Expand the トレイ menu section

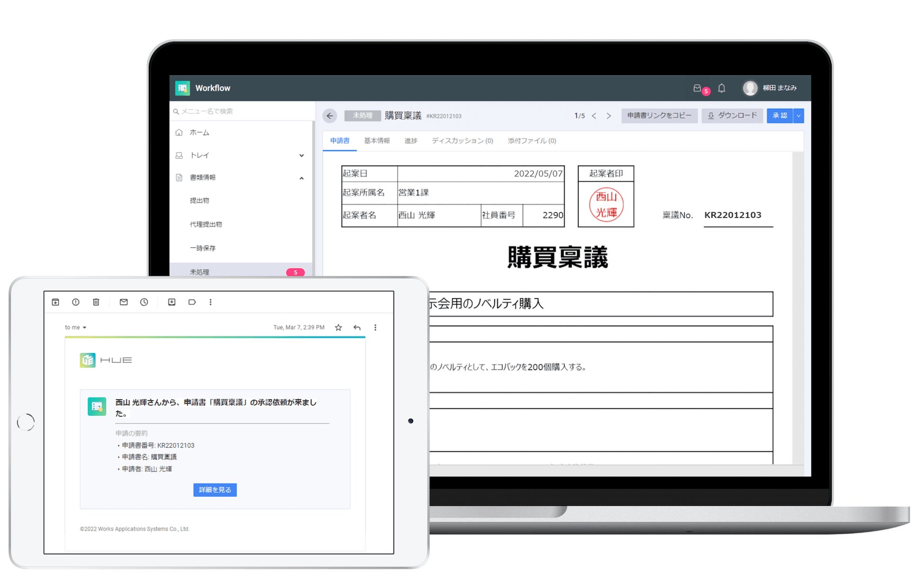point(301,156)
